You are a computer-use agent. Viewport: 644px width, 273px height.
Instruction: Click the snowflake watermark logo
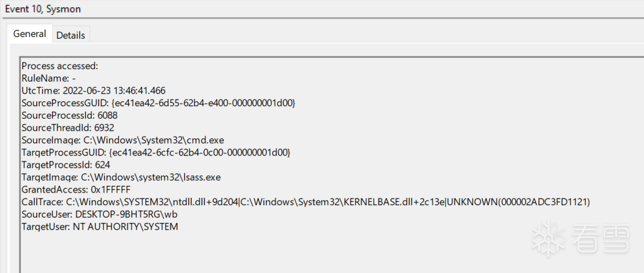pyautogui.click(x=546, y=233)
